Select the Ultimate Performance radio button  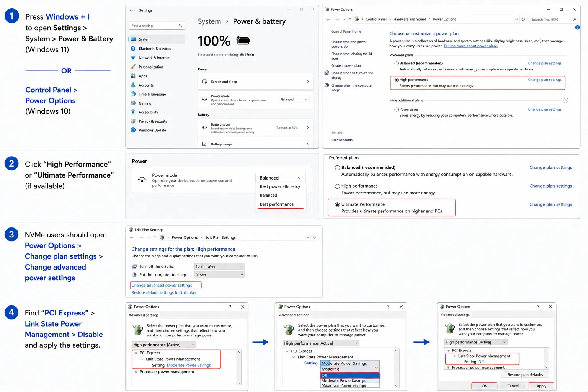click(x=337, y=204)
